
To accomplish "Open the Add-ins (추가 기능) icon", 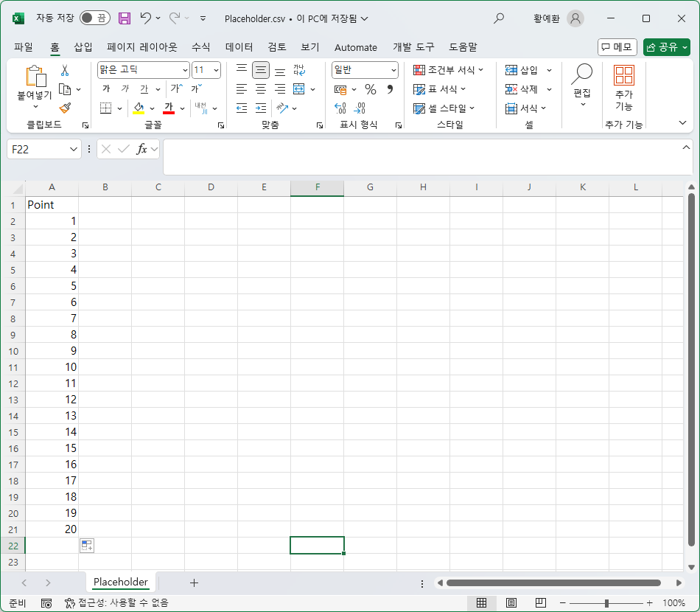I will tap(623, 88).
